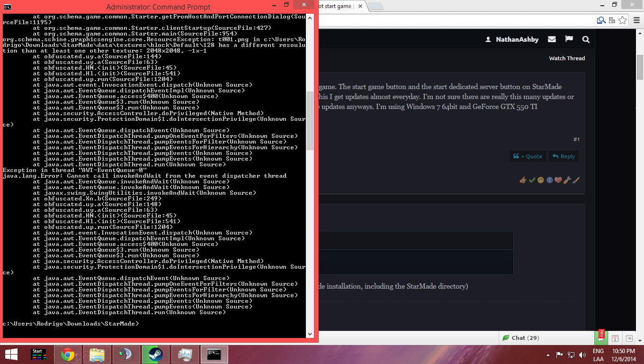This screenshot has width=644, height=364.
Task: Rate the post with the green checkmark
Action: click(x=532, y=180)
